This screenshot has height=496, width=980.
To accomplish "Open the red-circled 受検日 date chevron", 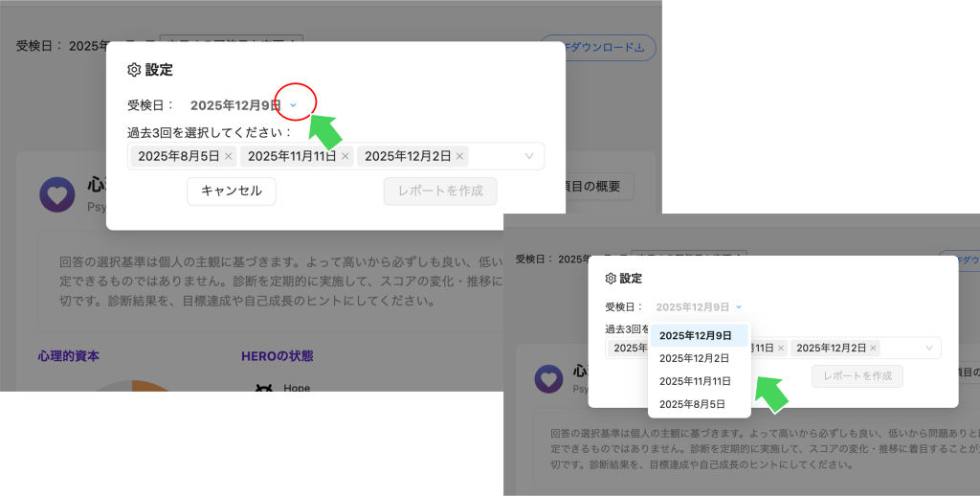I will (x=294, y=104).
